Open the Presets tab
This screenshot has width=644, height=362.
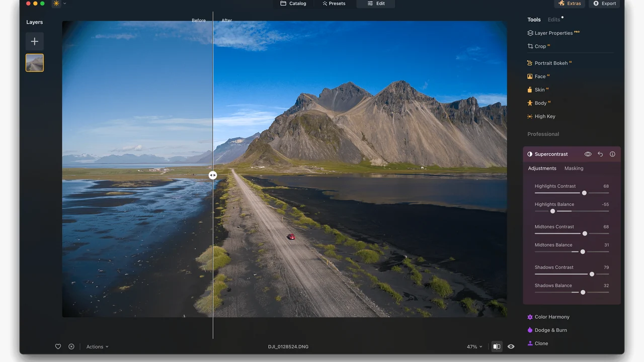pos(334,4)
